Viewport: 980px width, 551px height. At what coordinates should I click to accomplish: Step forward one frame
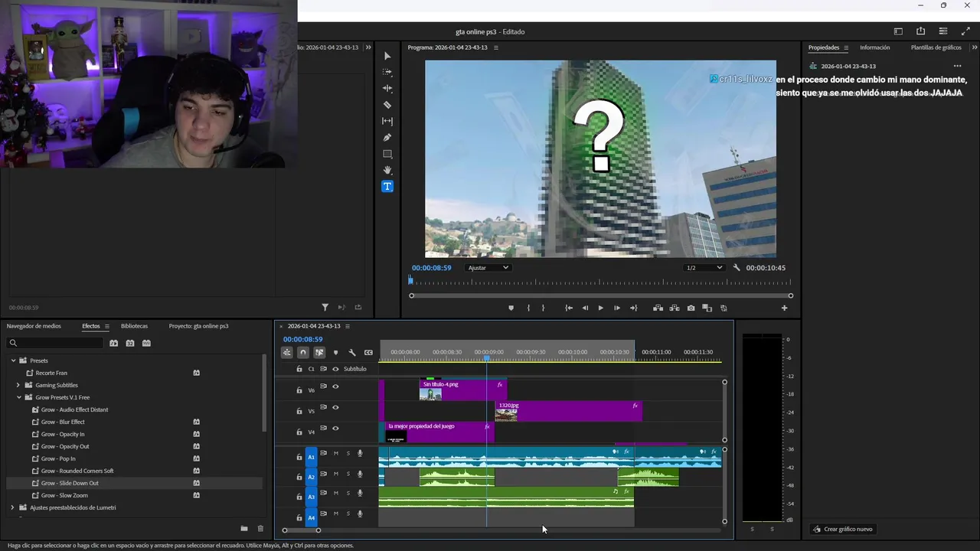click(x=617, y=308)
